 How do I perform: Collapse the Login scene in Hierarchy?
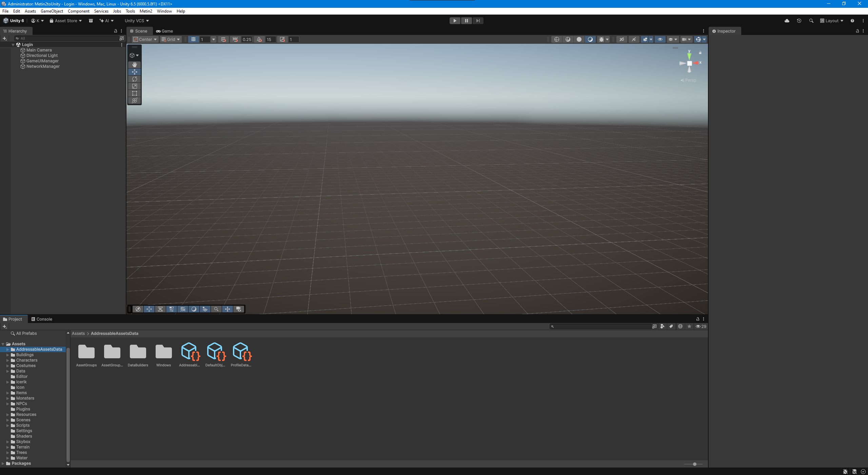pyautogui.click(x=13, y=45)
